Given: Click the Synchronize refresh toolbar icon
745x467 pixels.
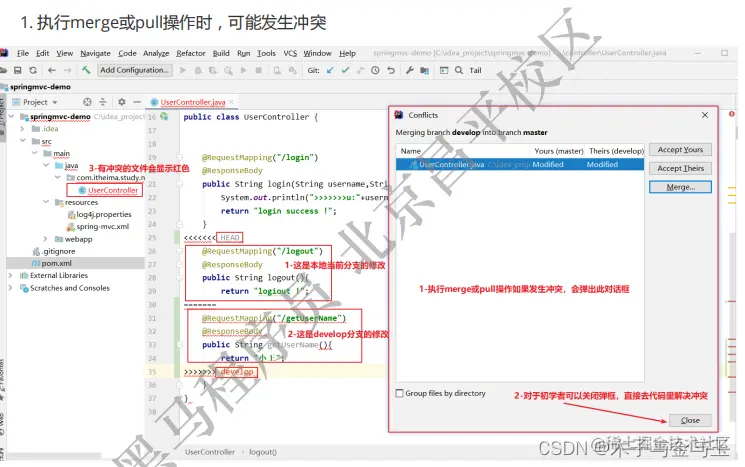Looking at the screenshot, I should click(33, 70).
